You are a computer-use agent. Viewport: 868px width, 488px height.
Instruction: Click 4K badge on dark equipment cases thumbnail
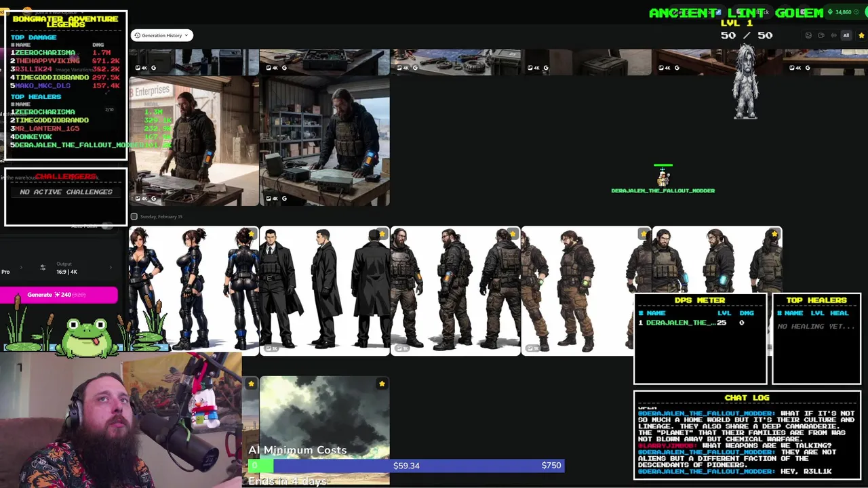pyautogui.click(x=141, y=68)
